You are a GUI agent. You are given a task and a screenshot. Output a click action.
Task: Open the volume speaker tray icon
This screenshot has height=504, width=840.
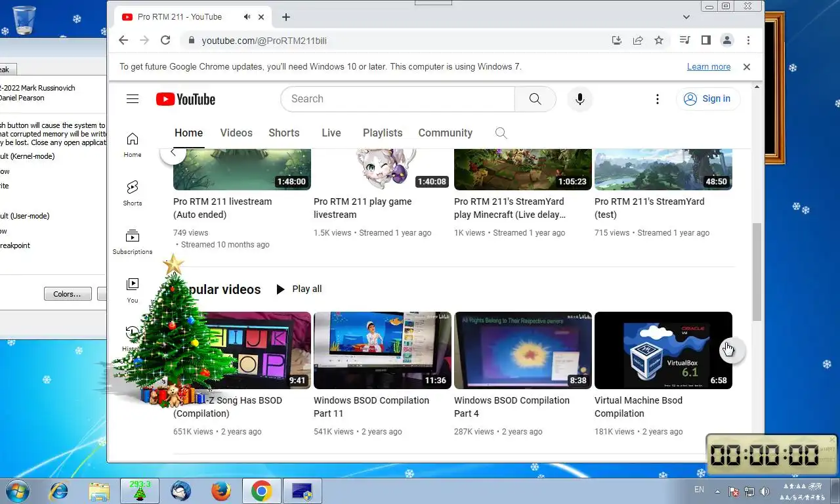(765, 491)
